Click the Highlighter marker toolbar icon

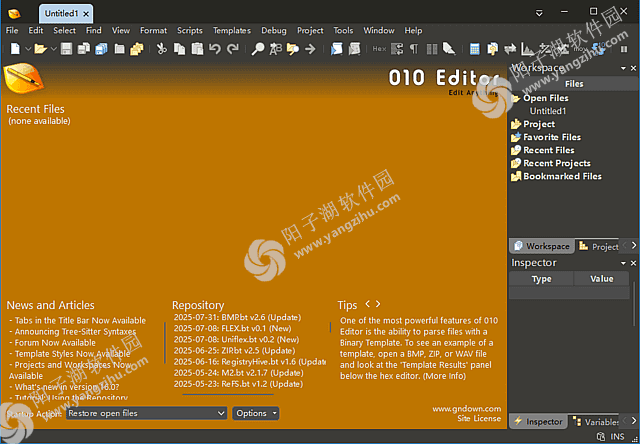pos(449,49)
